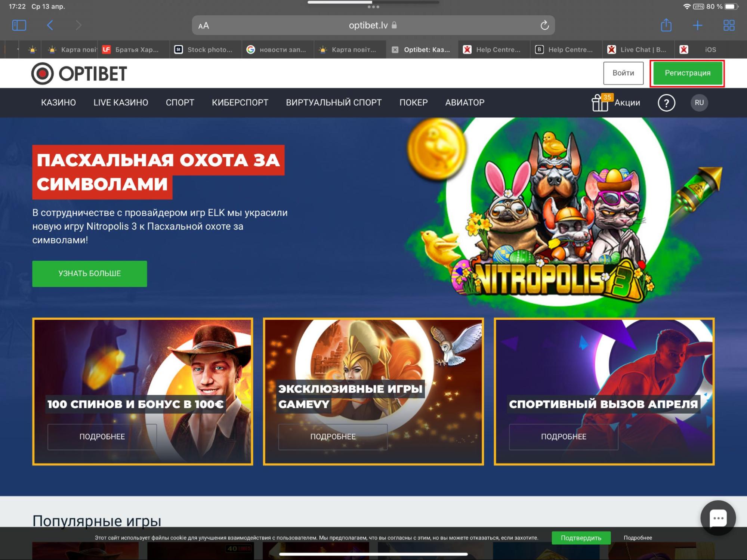Viewport: 747px width, 560px height.
Task: Switch to the Help Centre tab with B icon
Action: (x=567, y=50)
